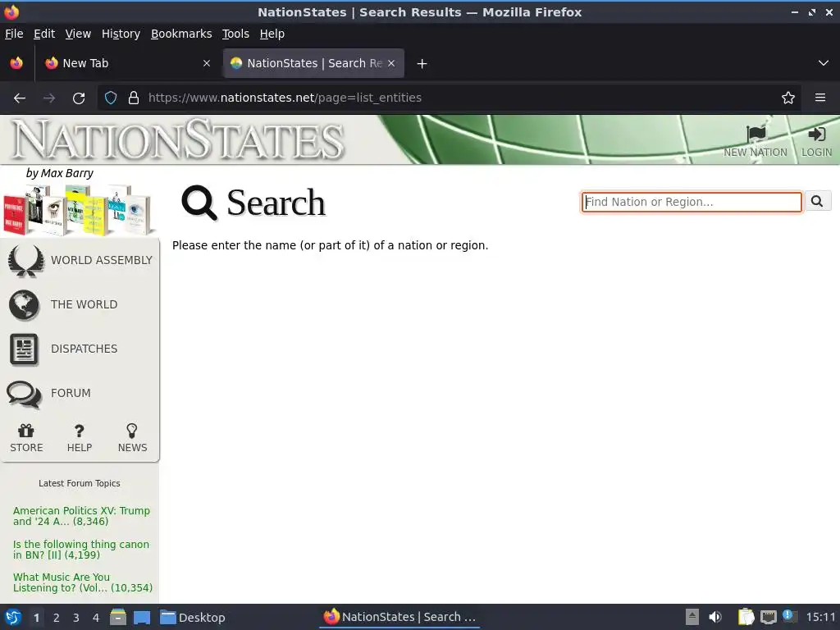840x630 pixels.
Task: Open the Edit menu
Action: coord(44,34)
